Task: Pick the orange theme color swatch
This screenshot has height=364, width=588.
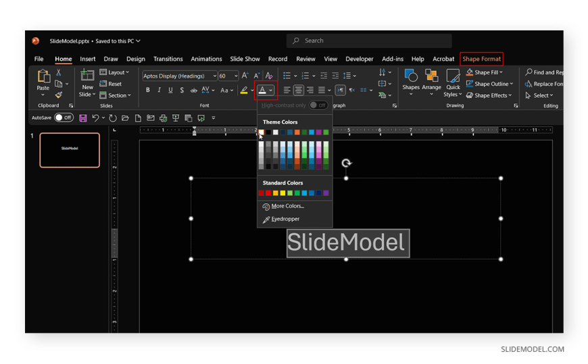Action: pos(297,132)
